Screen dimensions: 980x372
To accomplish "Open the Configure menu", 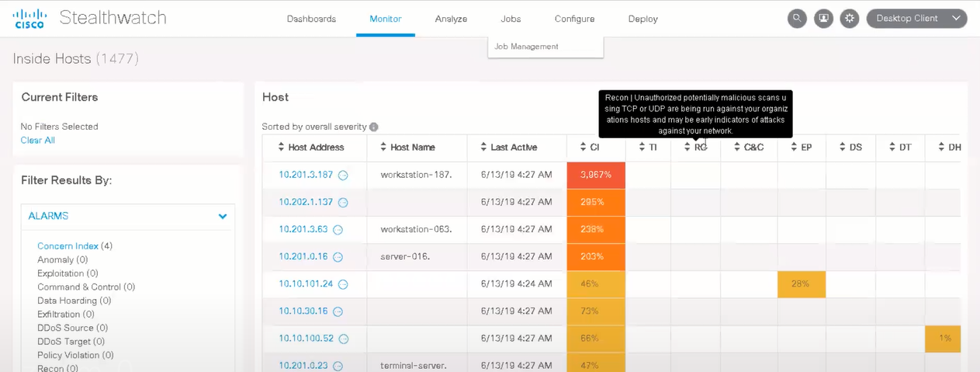I will (x=574, y=19).
